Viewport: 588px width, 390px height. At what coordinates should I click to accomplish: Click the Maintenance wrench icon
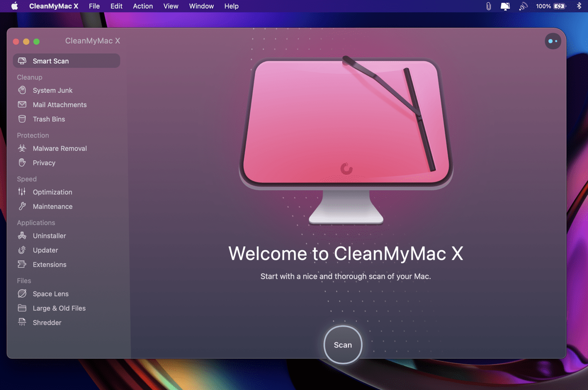[22, 206]
